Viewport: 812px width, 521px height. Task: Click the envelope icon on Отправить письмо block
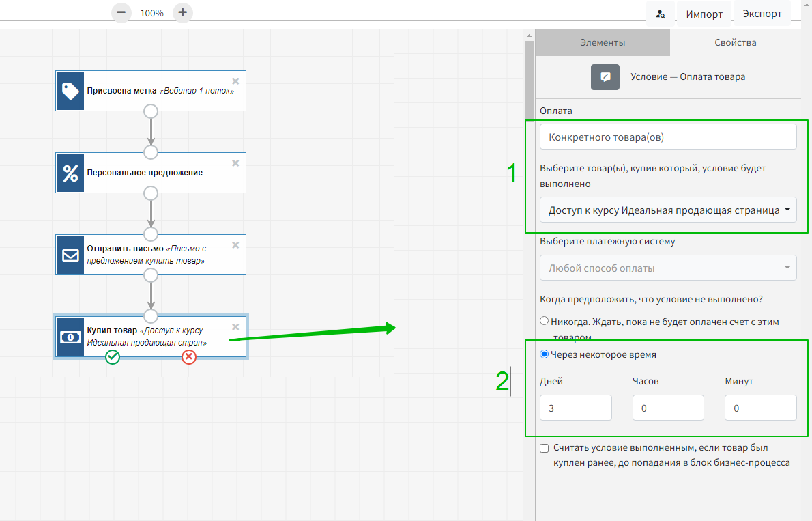[70, 255]
